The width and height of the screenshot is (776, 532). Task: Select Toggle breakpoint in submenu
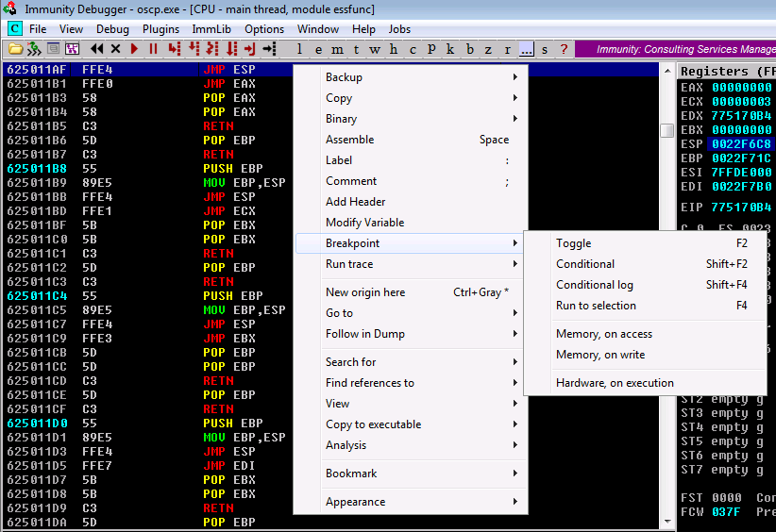646,243
